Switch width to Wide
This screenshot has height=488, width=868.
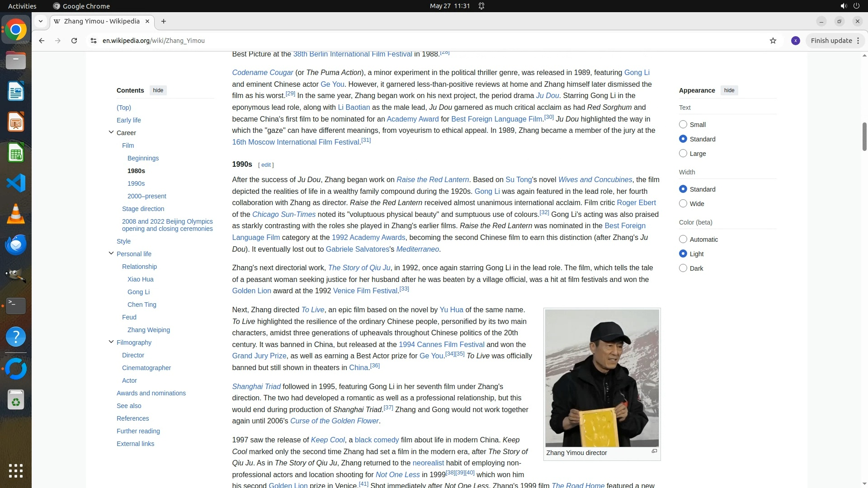(683, 204)
